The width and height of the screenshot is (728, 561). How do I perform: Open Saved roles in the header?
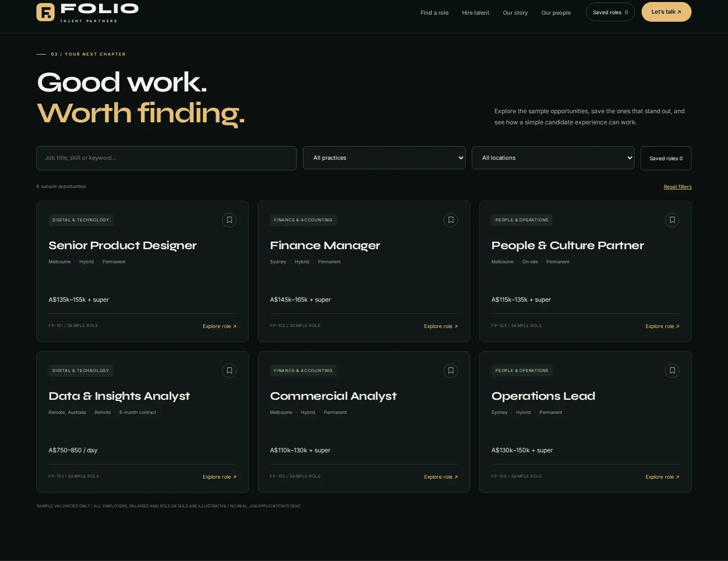tap(610, 12)
